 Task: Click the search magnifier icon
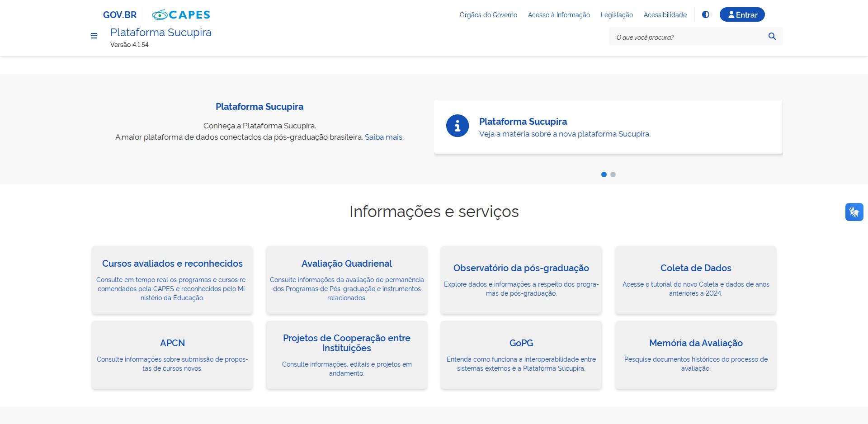click(x=772, y=36)
